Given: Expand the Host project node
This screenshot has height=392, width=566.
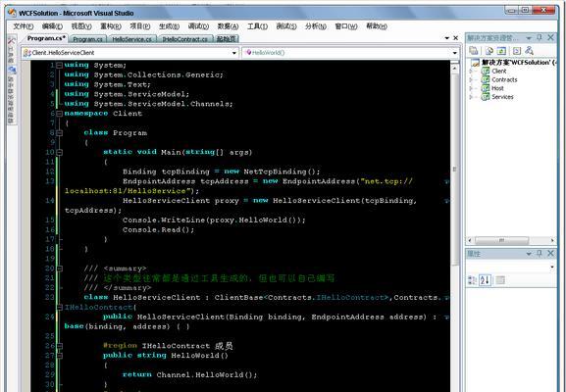Looking at the screenshot, I should click(x=471, y=88).
